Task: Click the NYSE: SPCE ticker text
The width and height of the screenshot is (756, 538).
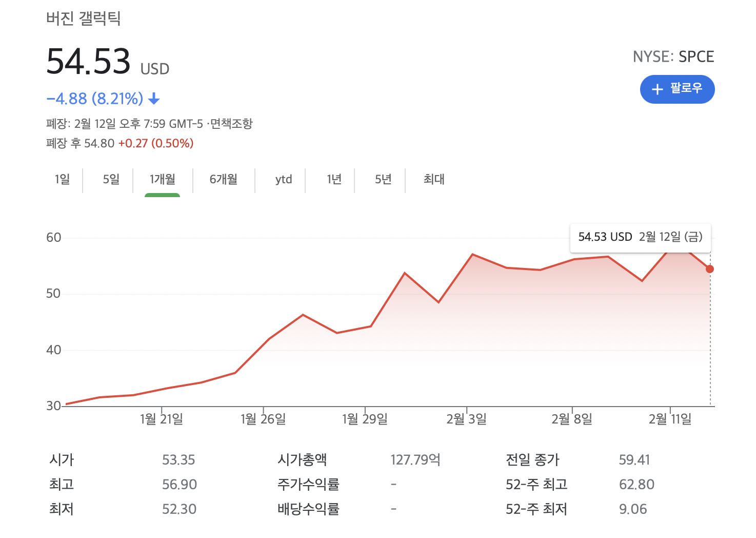Action: coord(673,56)
